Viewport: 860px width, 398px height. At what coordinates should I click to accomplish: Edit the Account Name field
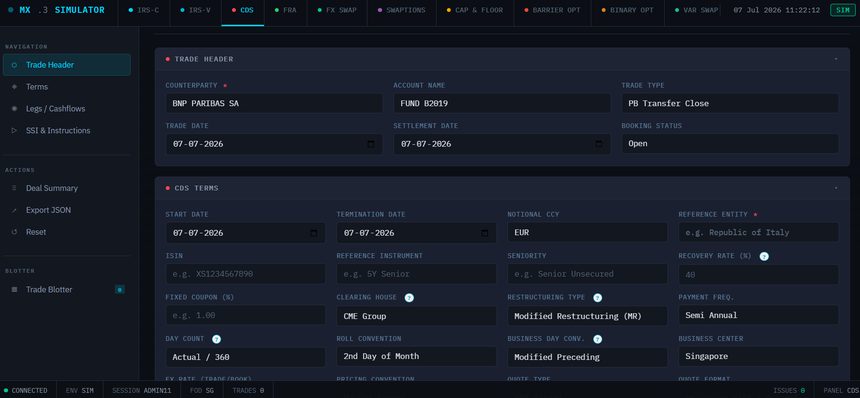click(x=502, y=103)
